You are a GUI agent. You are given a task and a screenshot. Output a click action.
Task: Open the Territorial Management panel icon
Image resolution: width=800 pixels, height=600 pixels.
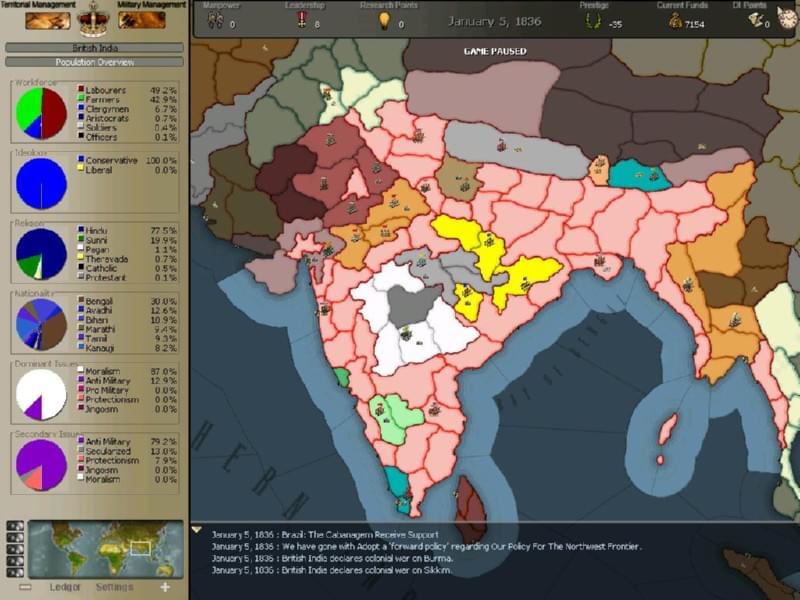point(47,21)
